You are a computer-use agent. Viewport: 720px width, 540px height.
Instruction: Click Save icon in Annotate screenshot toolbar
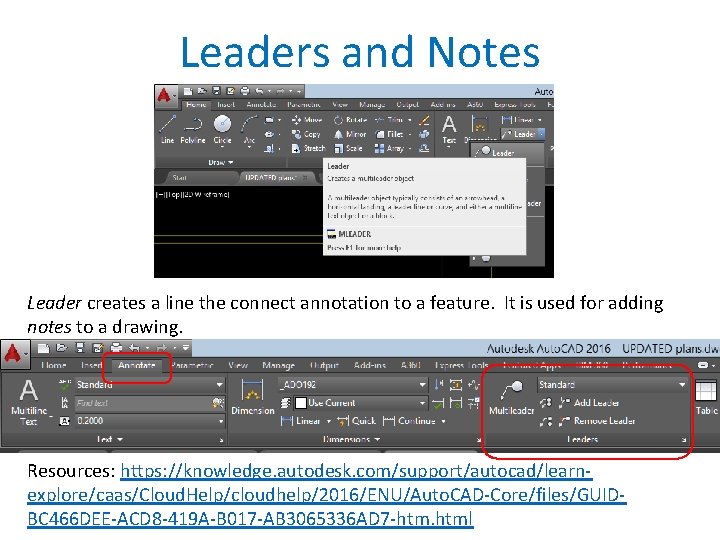pos(80,348)
